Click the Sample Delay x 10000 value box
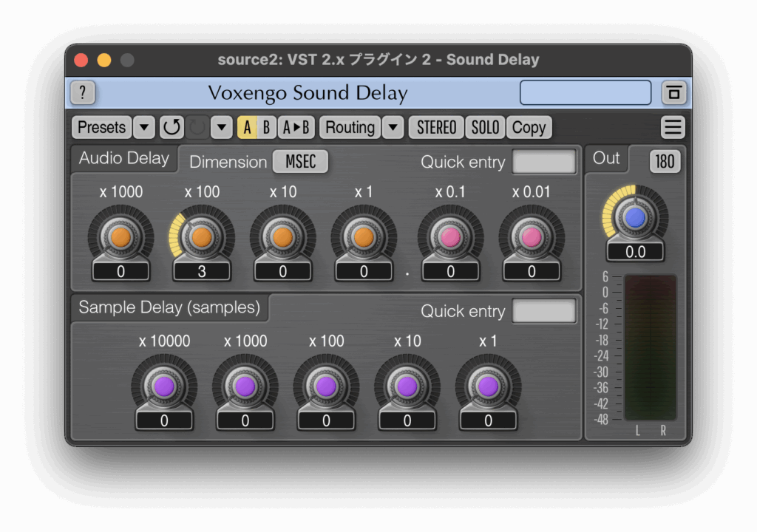 [164, 420]
